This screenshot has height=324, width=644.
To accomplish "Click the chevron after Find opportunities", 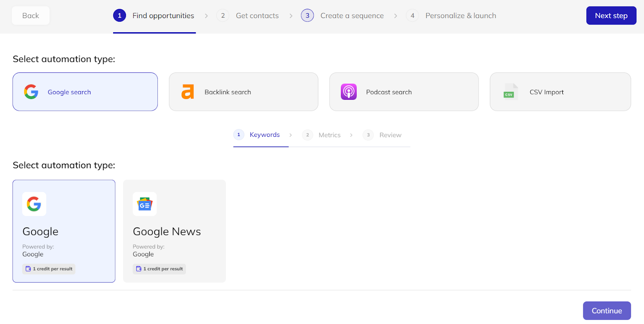I will pyautogui.click(x=206, y=16).
